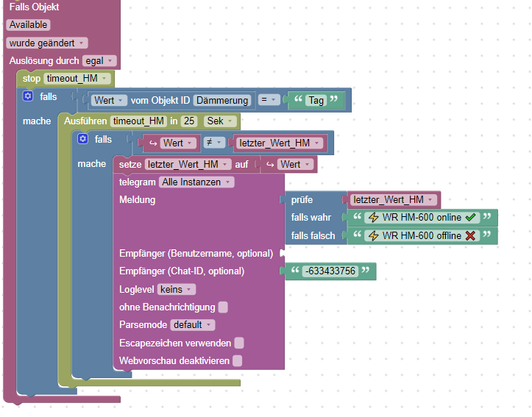Viewport: 532px width, 417px height.
Task: Open the not-equal operator dropdown
Action: pyautogui.click(x=214, y=143)
